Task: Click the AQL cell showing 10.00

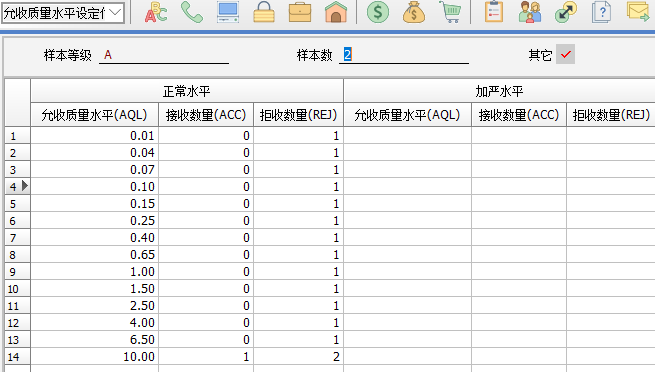Action: (94, 357)
